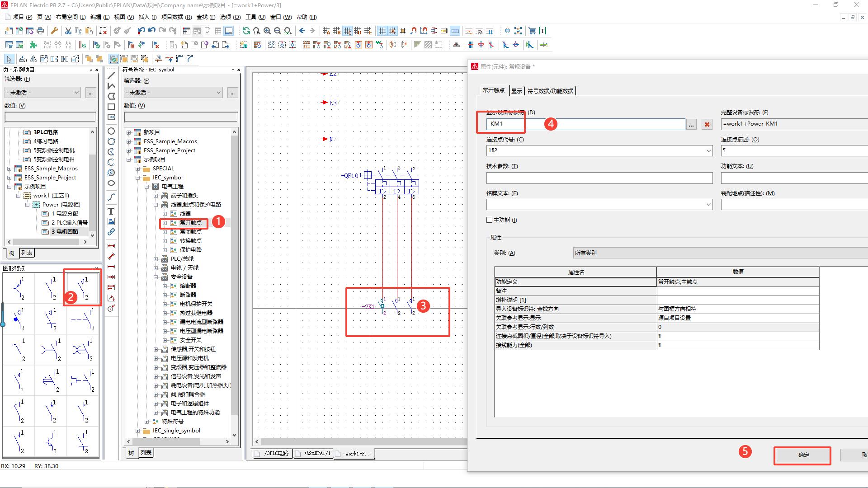The image size is (868, 488).
Task: Collapse the 安全设备 tree node
Action: (x=156, y=277)
